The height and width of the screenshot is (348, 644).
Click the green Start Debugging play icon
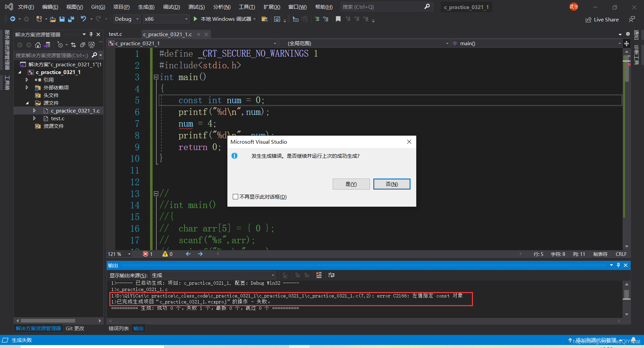(x=196, y=19)
